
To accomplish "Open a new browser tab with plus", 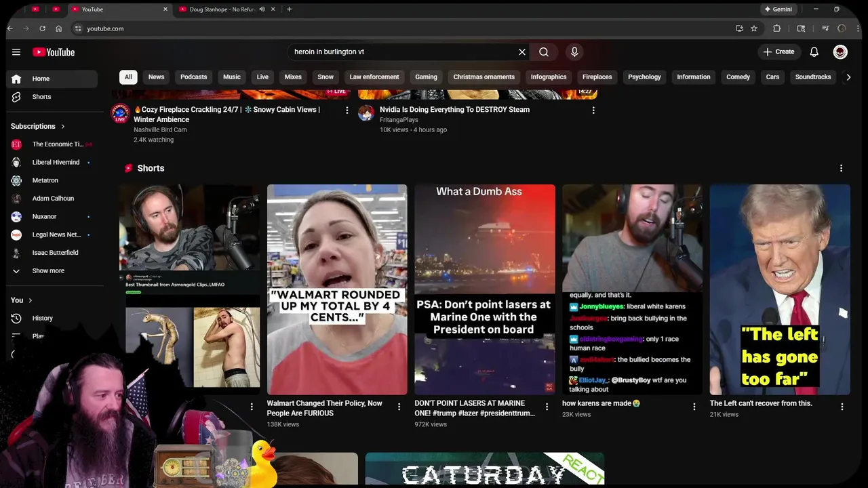I will (x=290, y=9).
